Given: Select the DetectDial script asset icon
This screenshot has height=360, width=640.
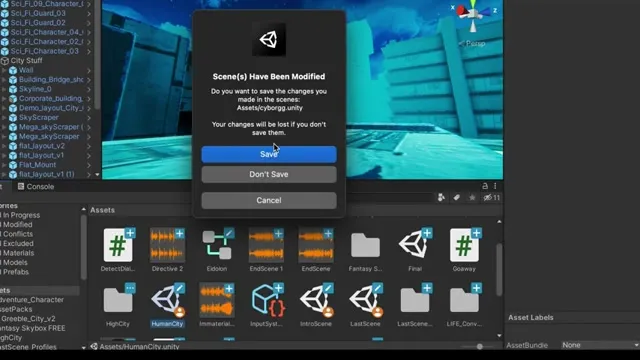Looking at the screenshot, I should (x=118, y=245).
